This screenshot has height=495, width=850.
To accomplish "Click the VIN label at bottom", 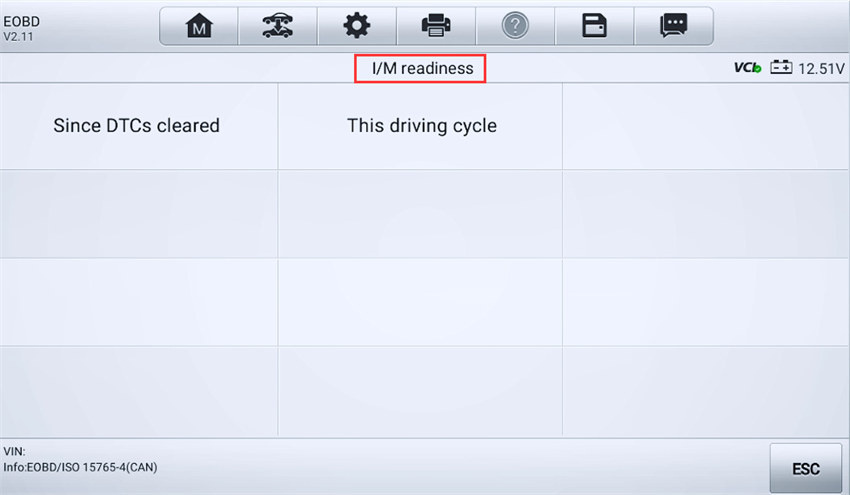I will 14,452.
